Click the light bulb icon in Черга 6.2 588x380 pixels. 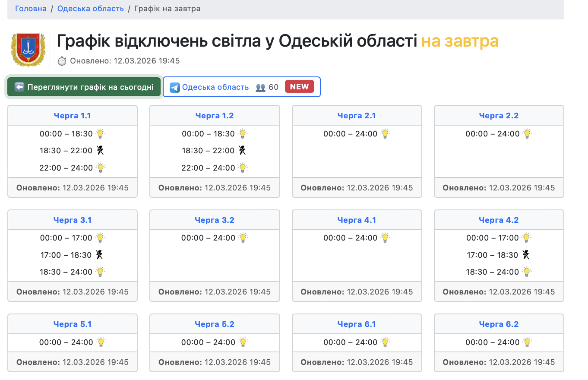(527, 342)
